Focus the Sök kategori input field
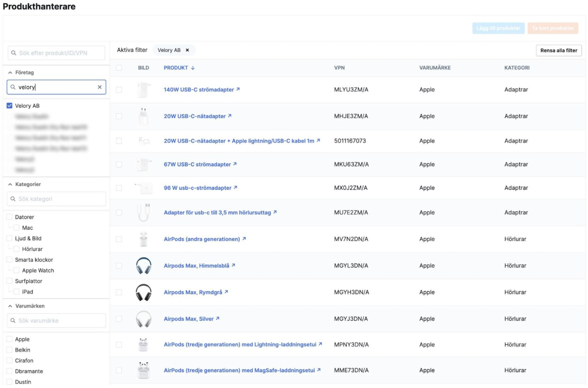The width and height of the screenshot is (588, 388). click(x=56, y=199)
